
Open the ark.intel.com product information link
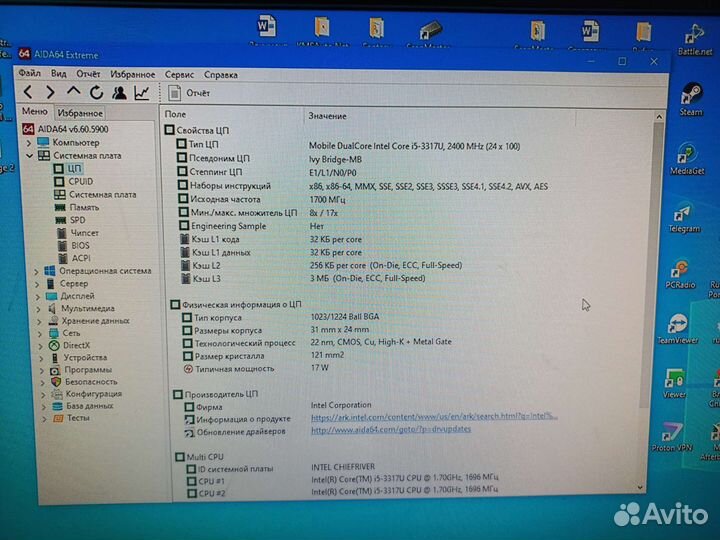click(434, 416)
